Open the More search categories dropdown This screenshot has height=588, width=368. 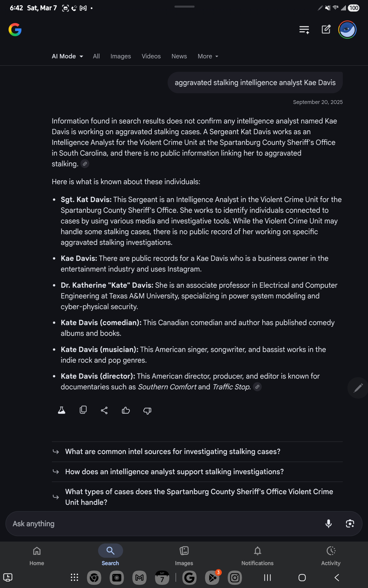(207, 56)
